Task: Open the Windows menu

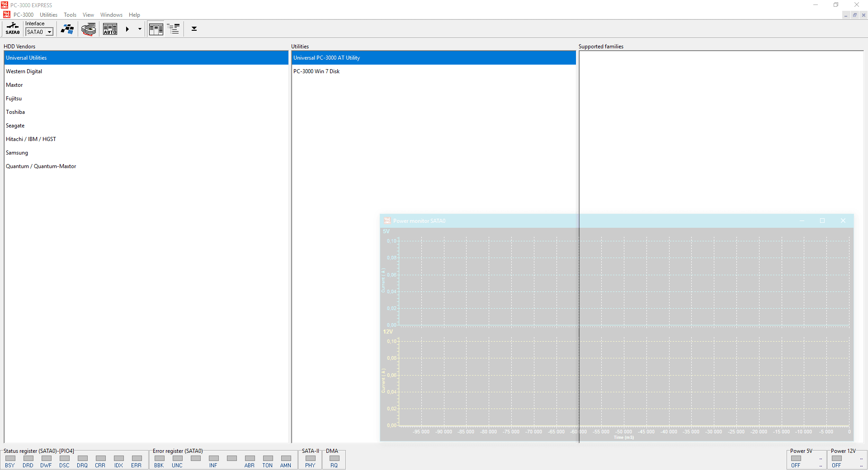Action: click(x=111, y=15)
